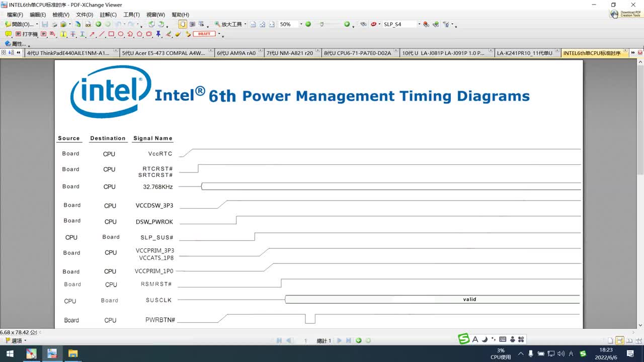Screen dimensions: 644x362
Task: Open the 檢視(V) view menu
Action: point(61,15)
